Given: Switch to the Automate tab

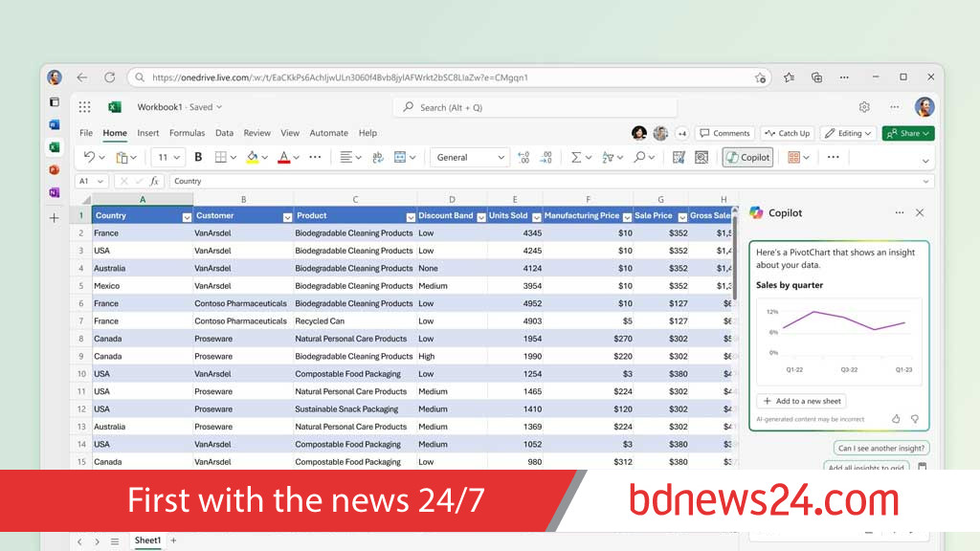Looking at the screenshot, I should [x=329, y=133].
